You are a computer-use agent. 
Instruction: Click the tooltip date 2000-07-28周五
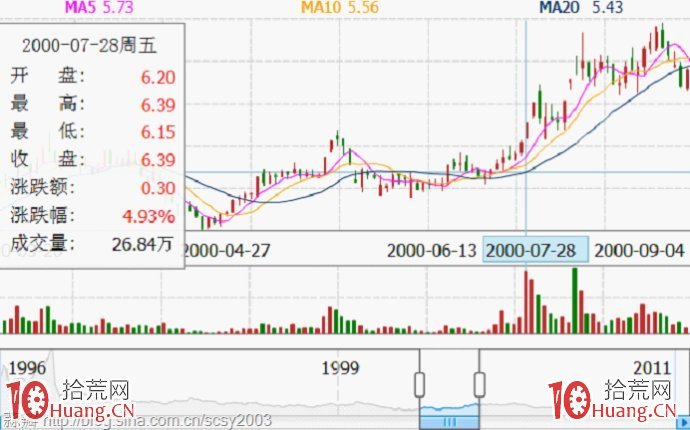tap(89, 45)
